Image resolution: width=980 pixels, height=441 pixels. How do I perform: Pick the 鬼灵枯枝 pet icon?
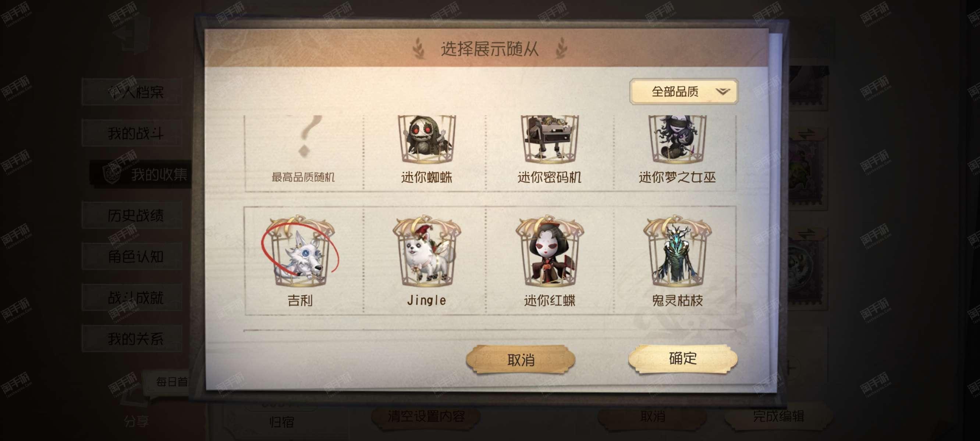pyautogui.click(x=677, y=252)
